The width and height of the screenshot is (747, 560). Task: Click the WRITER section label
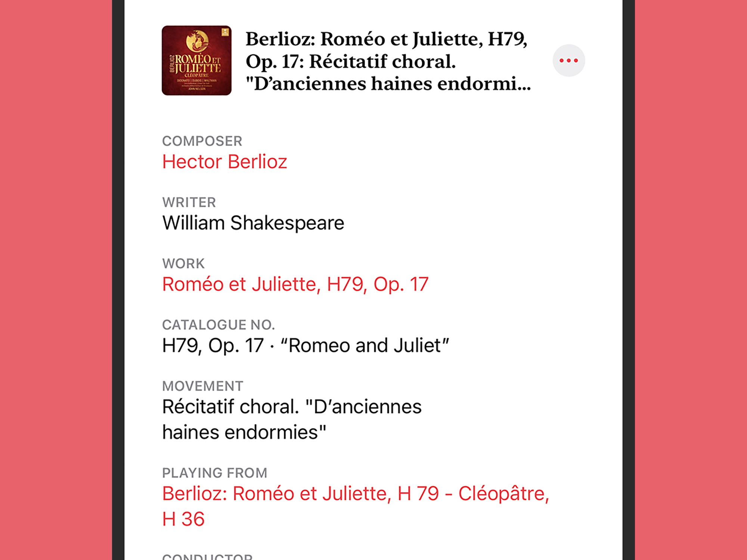coord(189,202)
